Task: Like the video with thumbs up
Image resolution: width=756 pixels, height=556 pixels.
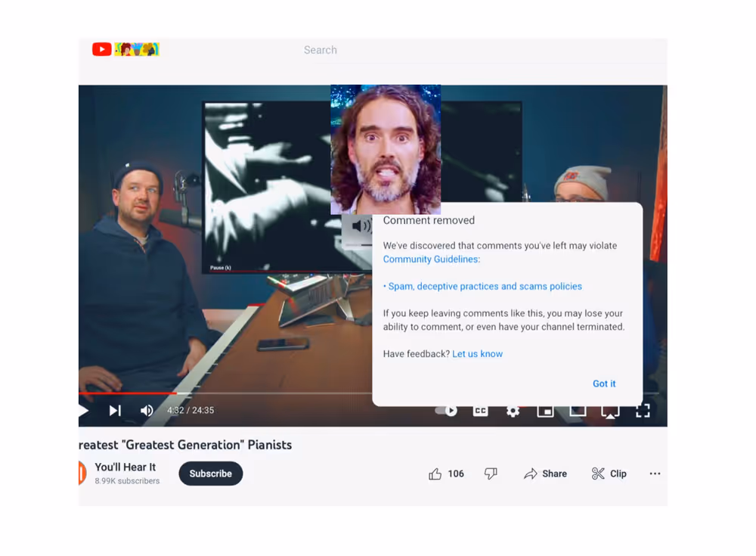Action: (435, 474)
